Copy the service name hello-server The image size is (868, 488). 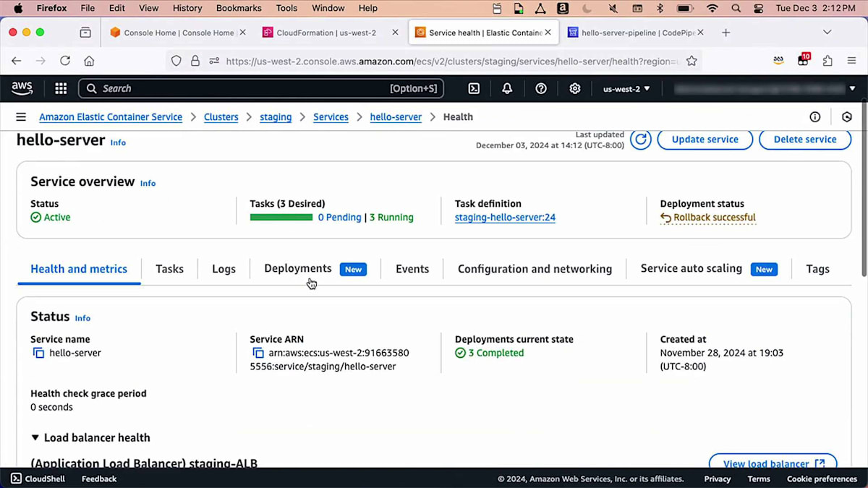tap(38, 353)
